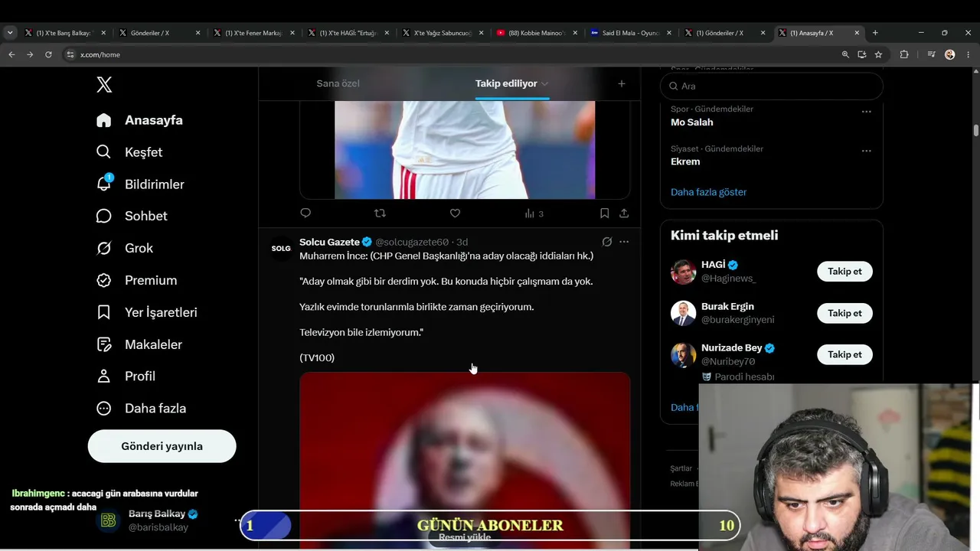The image size is (980, 551).
Task: Click the Şartlar footer link
Action: [681, 468]
